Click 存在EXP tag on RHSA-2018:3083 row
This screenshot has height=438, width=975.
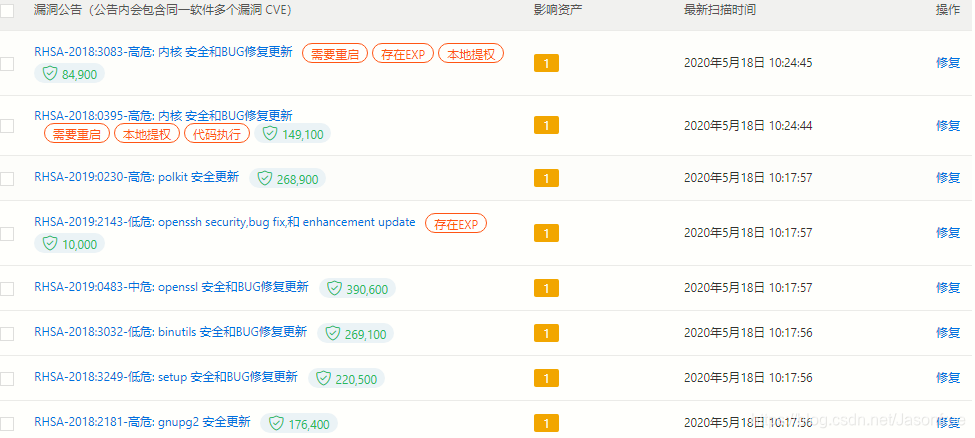(x=403, y=54)
